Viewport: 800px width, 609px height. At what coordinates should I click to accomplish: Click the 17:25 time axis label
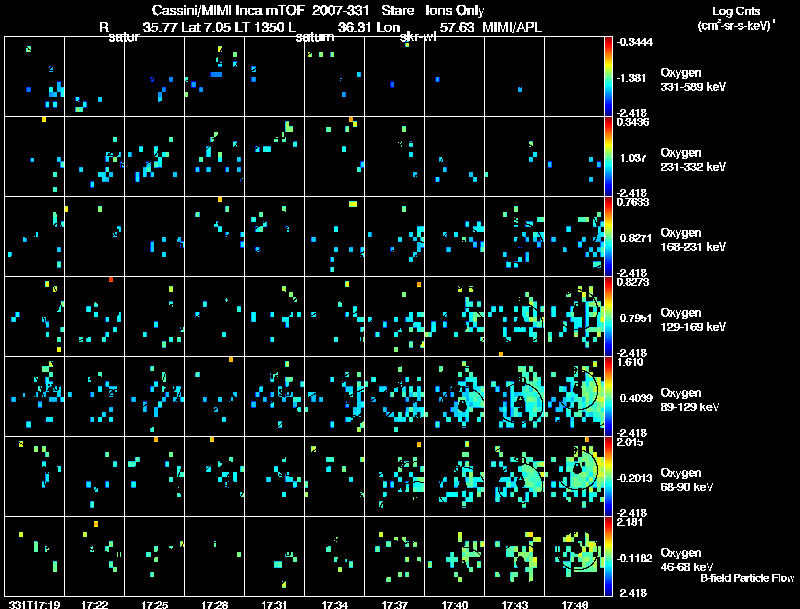point(155,605)
